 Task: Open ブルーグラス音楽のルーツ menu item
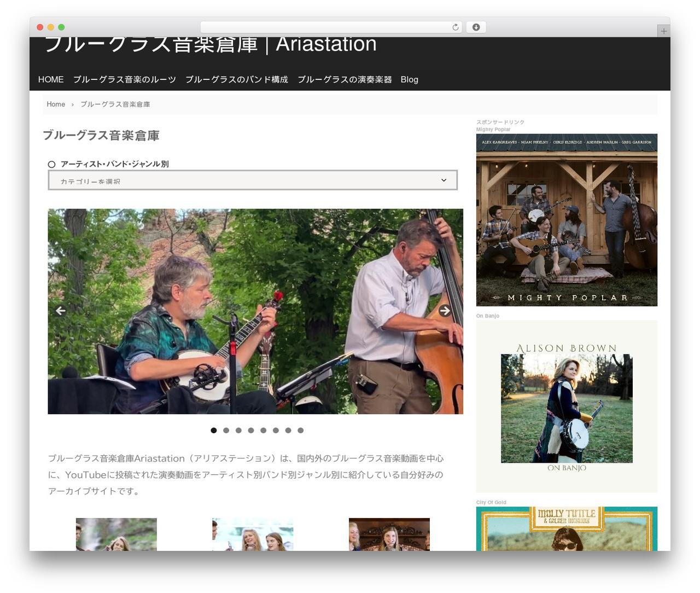pos(125,79)
